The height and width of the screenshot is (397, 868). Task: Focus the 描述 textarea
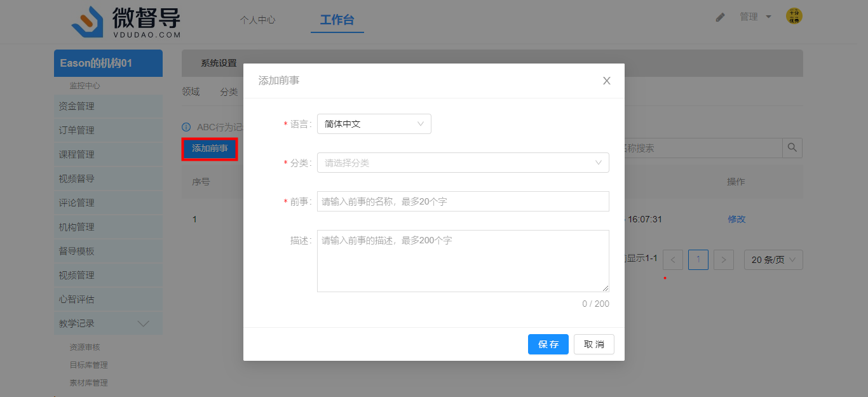click(463, 261)
